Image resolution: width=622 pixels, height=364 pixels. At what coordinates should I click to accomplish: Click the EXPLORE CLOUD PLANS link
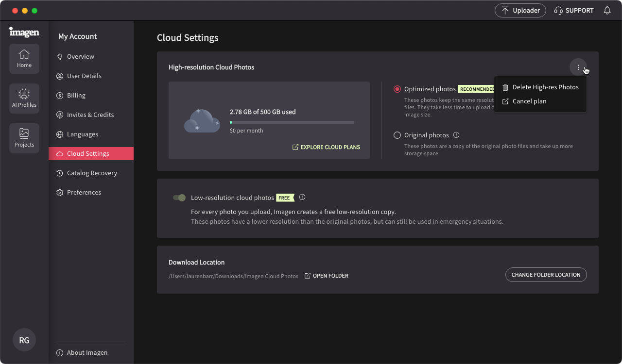click(x=326, y=147)
